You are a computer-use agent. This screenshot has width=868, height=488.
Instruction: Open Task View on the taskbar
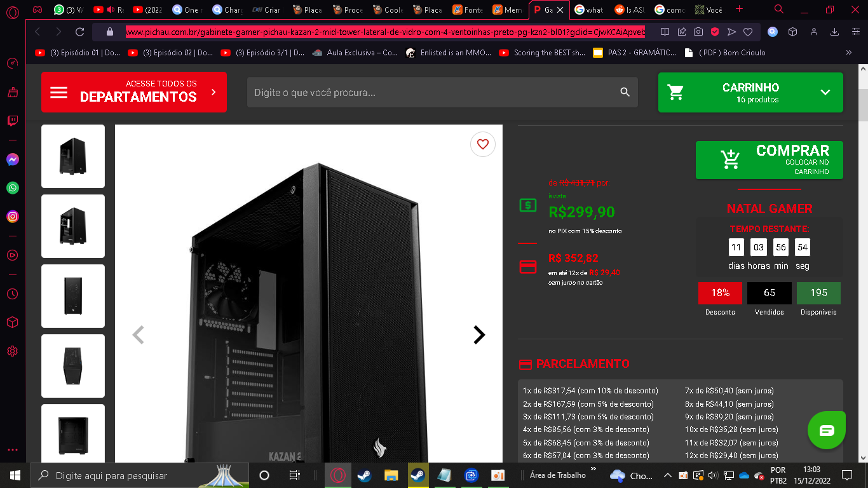pos(294,475)
